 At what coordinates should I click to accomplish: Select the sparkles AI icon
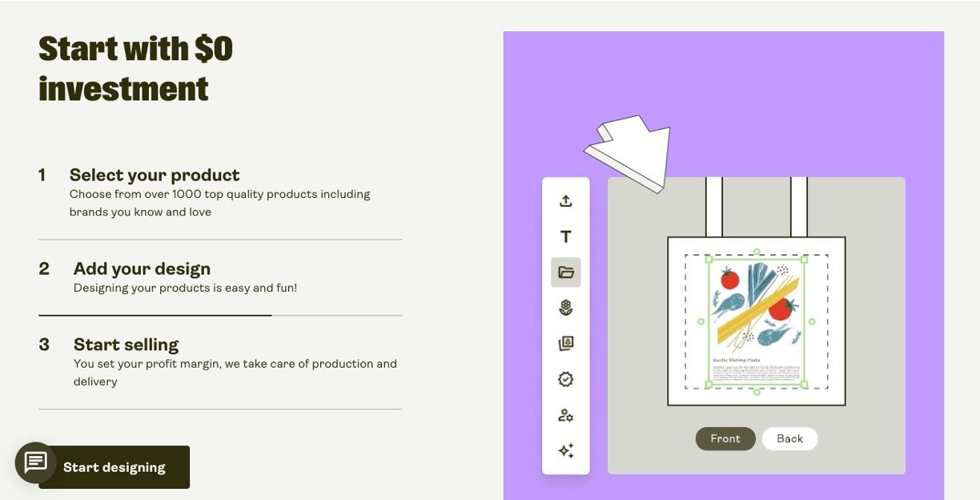pos(565,450)
